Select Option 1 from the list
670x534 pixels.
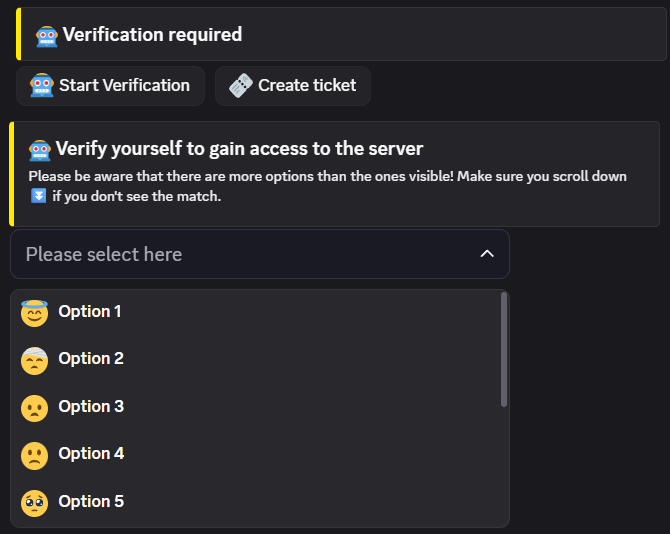90,312
